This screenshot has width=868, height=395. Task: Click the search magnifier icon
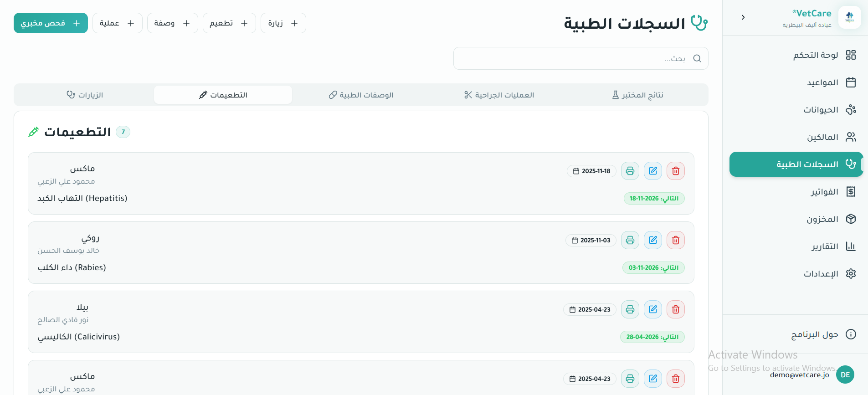(697, 58)
